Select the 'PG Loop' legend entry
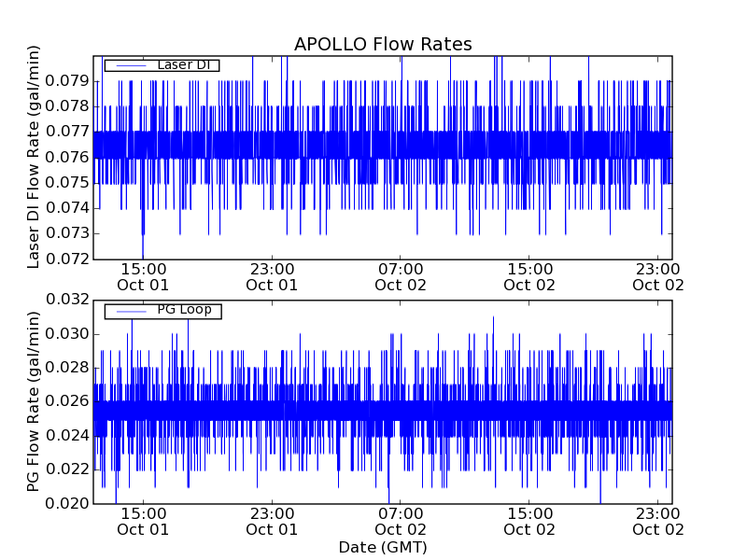 click(162, 312)
